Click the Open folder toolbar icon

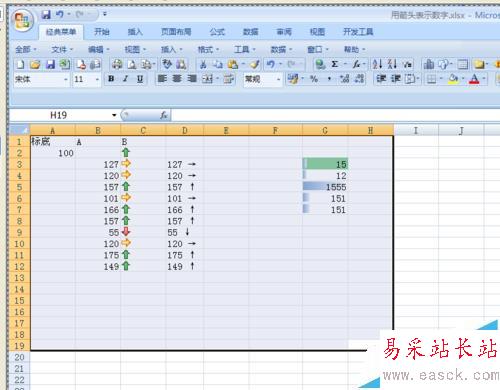pos(35,64)
